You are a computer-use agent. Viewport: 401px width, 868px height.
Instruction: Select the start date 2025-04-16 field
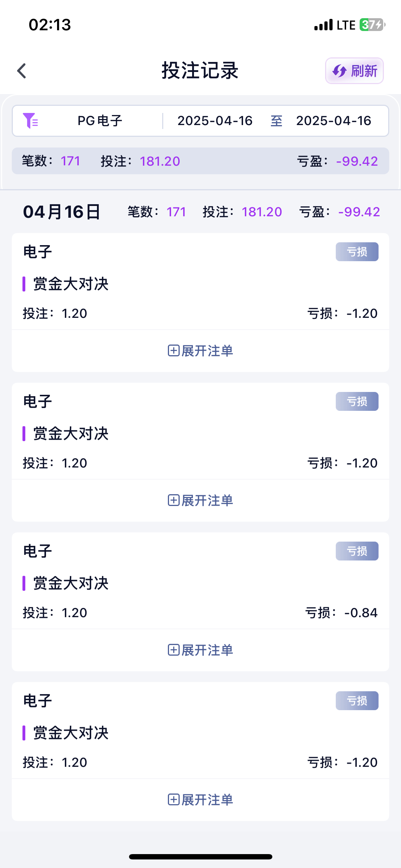pos(215,121)
